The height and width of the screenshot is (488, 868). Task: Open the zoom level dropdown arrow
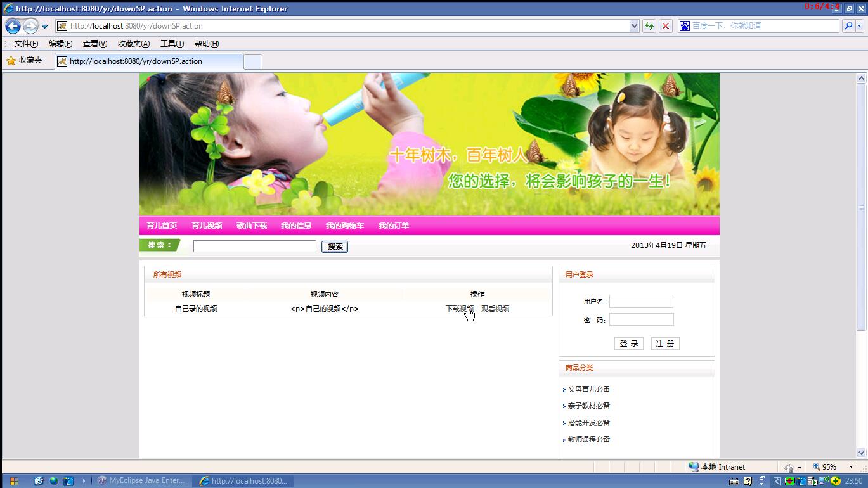(x=851, y=468)
